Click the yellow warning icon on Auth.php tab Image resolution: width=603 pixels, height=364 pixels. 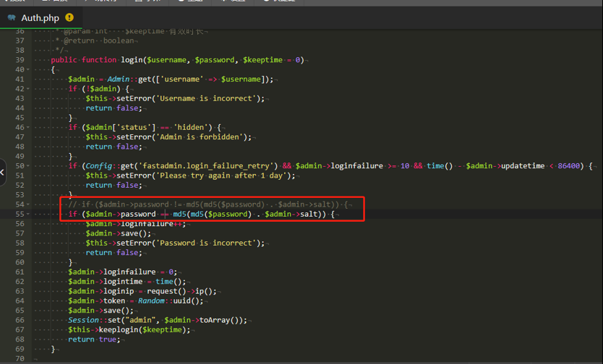point(69,17)
